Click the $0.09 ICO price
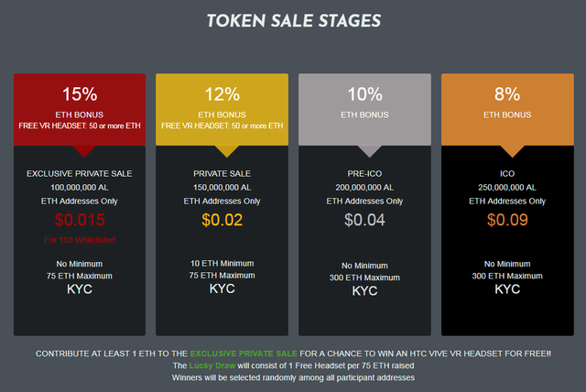The width and height of the screenshot is (586, 392). (x=507, y=220)
